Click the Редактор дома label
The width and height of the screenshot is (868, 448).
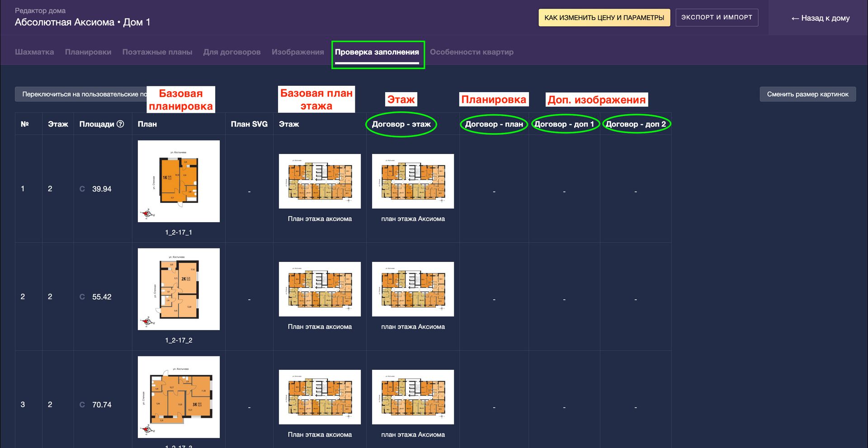click(x=40, y=10)
